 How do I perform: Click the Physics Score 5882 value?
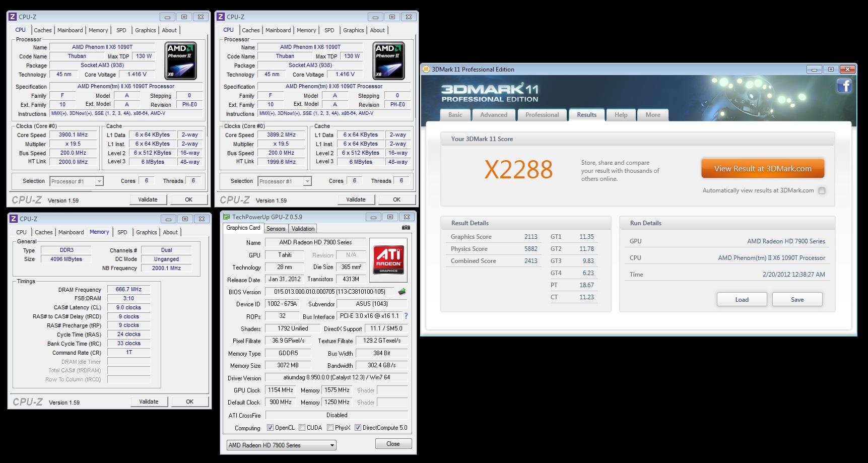[x=530, y=249]
